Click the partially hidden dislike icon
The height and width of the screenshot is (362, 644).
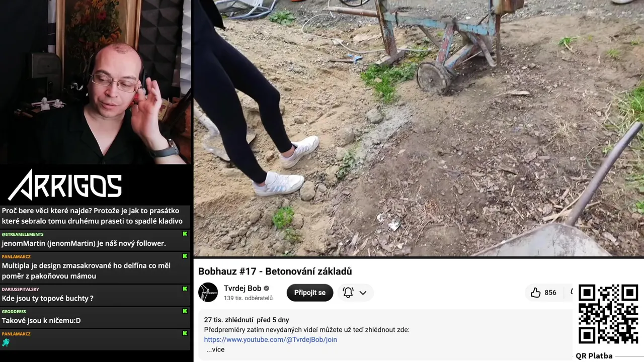(x=572, y=292)
